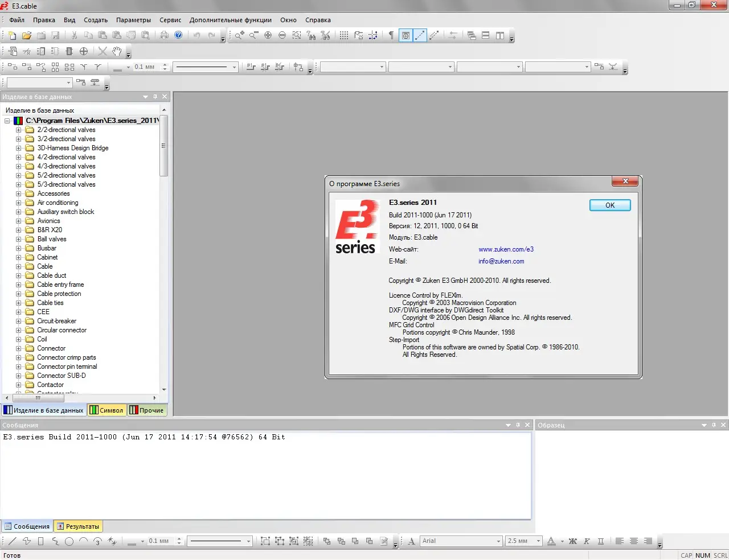729x560 pixels.
Task: Click the info@zuken.com email link
Action: click(501, 261)
